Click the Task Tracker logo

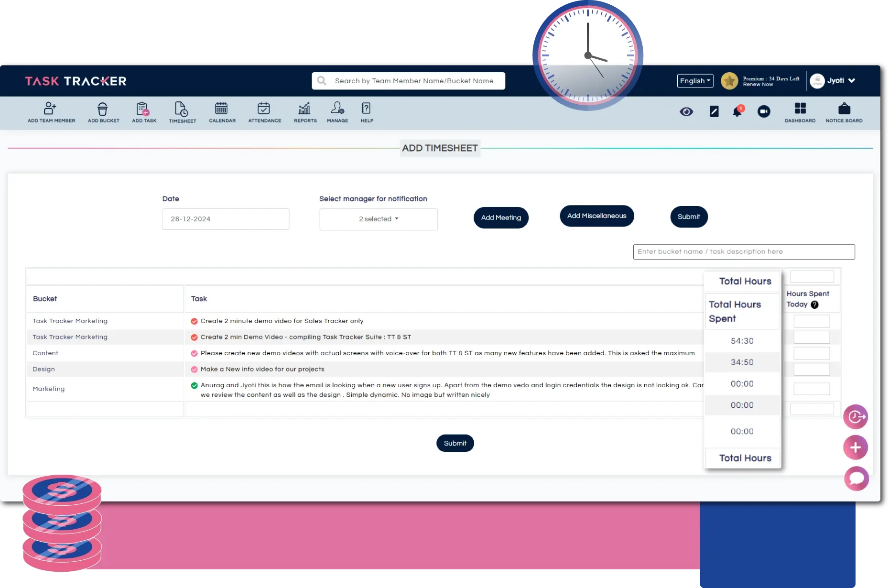[x=76, y=81]
